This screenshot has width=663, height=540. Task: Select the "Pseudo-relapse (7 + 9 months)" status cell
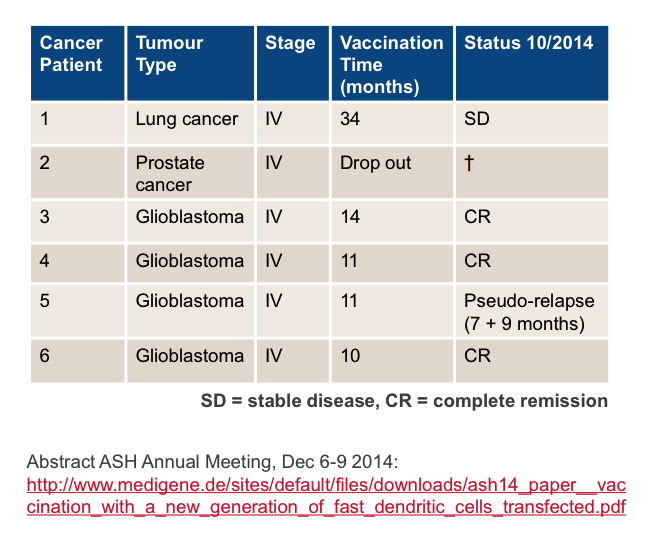(529, 312)
